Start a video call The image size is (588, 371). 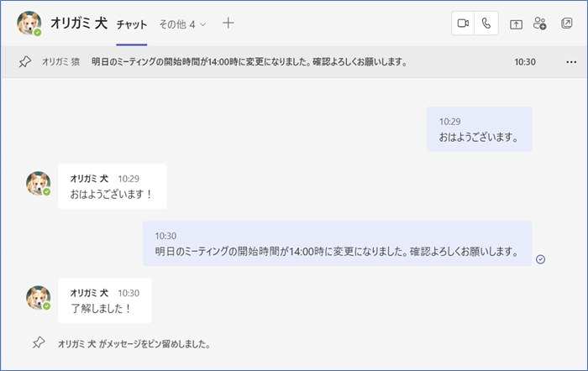(463, 24)
